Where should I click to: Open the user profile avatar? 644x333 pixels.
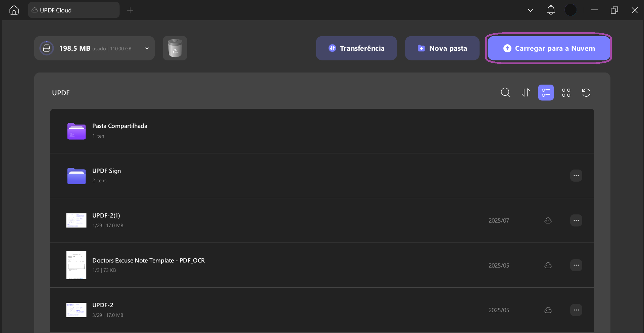(x=571, y=10)
